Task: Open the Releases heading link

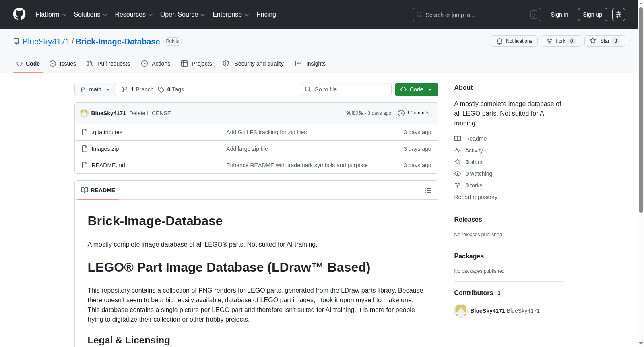Action: [x=468, y=220]
